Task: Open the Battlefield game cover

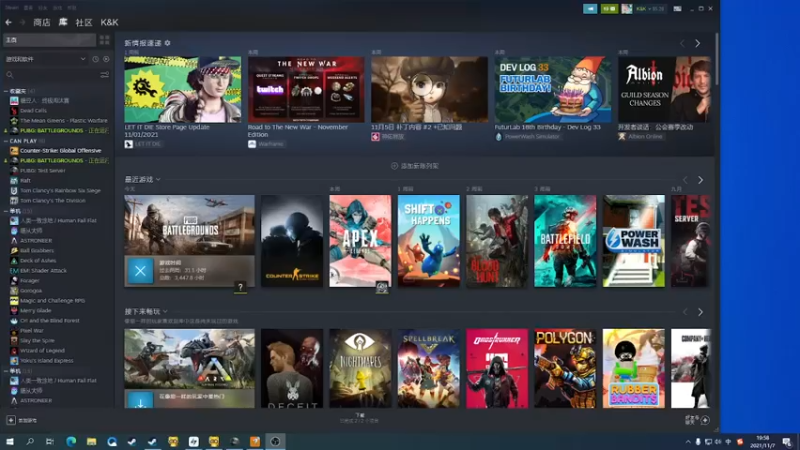Action: pyautogui.click(x=565, y=241)
